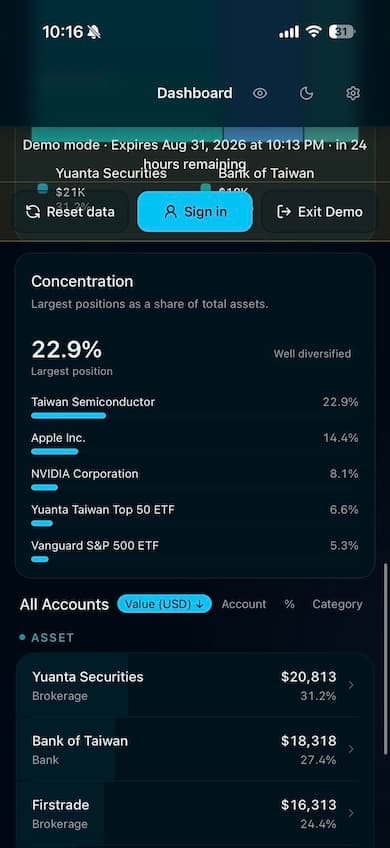
Task: Switch to dark mode with moon icon
Action: (x=306, y=94)
